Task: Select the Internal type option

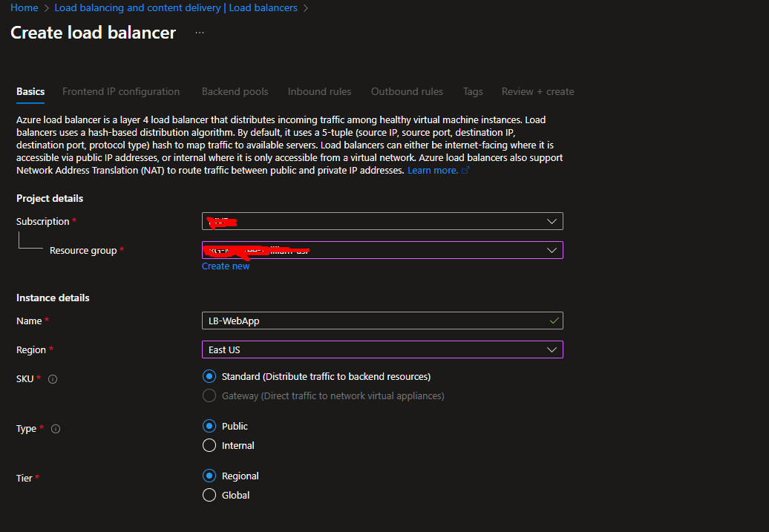Action: [209, 445]
